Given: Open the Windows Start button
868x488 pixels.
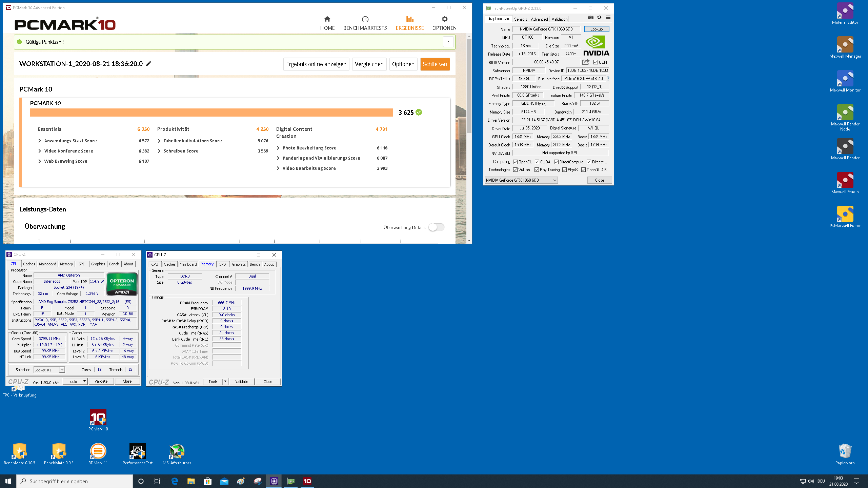Looking at the screenshot, I should [8, 481].
